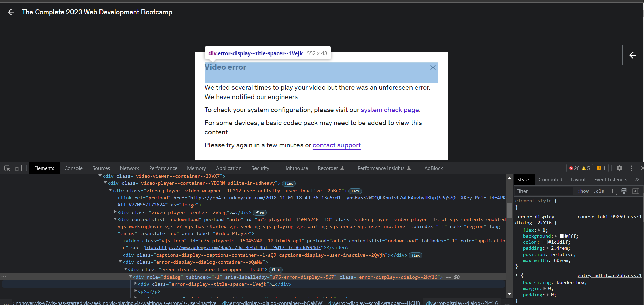
Task: Collapse the video-player--container div node
Action: point(105,183)
